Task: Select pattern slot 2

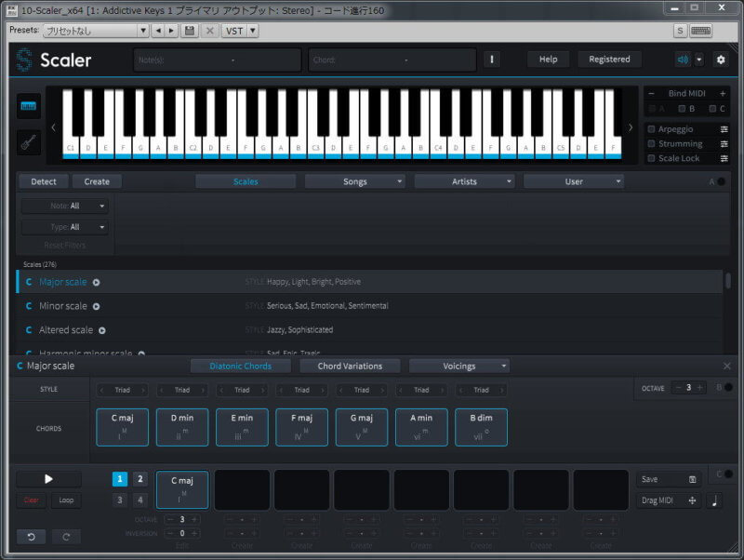Action: coord(140,479)
